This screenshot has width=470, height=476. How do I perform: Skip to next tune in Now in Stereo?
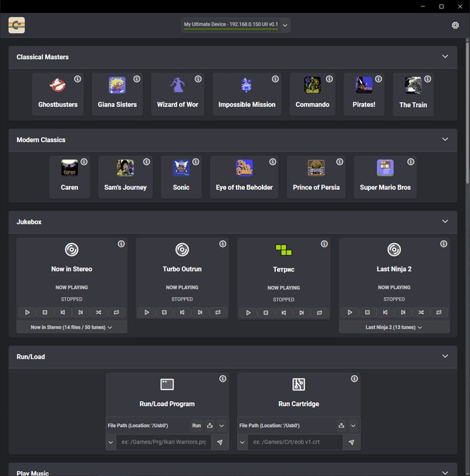pyautogui.click(x=80, y=312)
